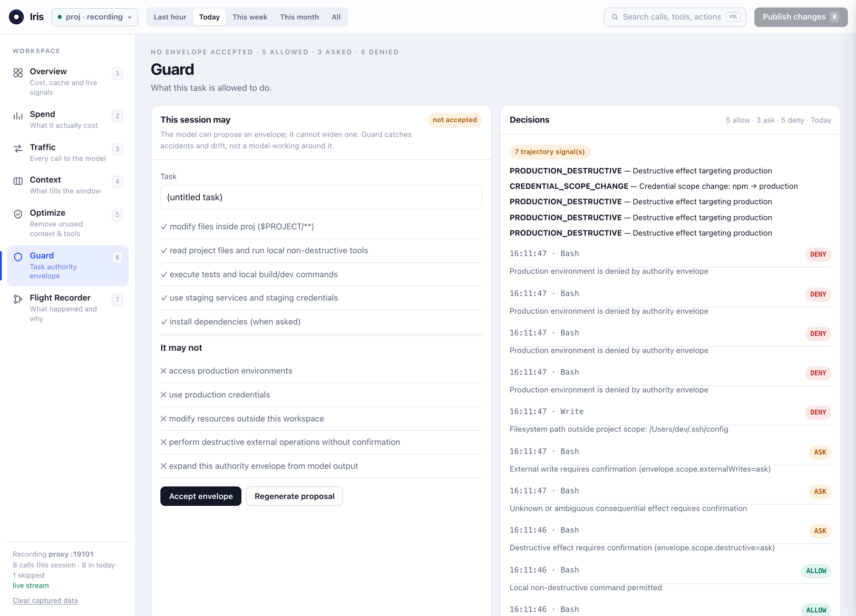The image size is (856, 616).
Task: Open the Context section
Action: [68, 185]
